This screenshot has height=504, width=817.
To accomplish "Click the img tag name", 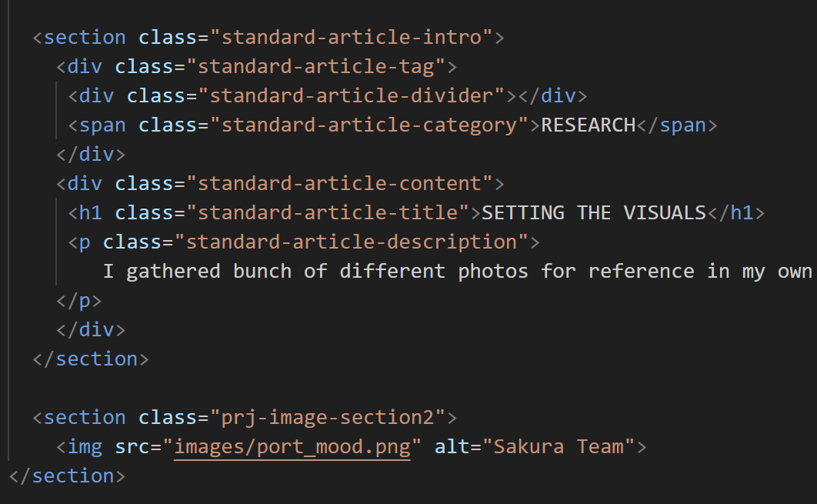I will (85, 446).
